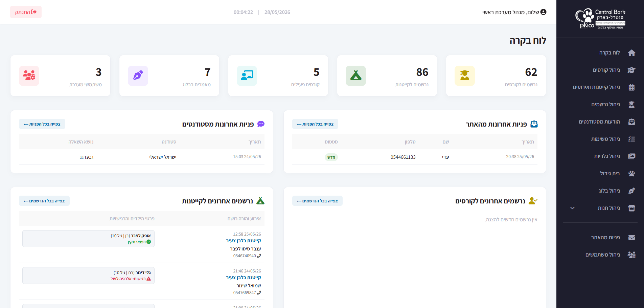Viewport: 644px width, 308px height.
Task: Click the 20:38 25/05/26 inquiry date
Action: pos(520,157)
